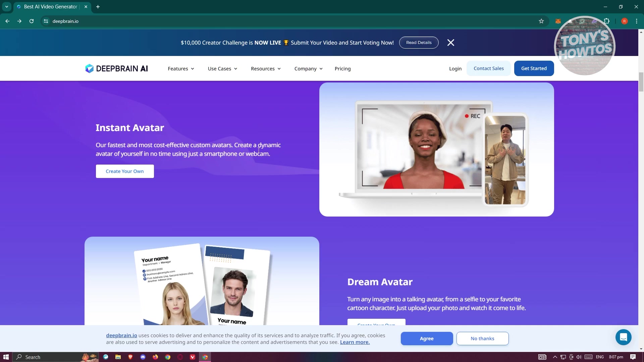Open the news and interests widget
Viewport: 644px width, 362px height.
(x=542, y=357)
